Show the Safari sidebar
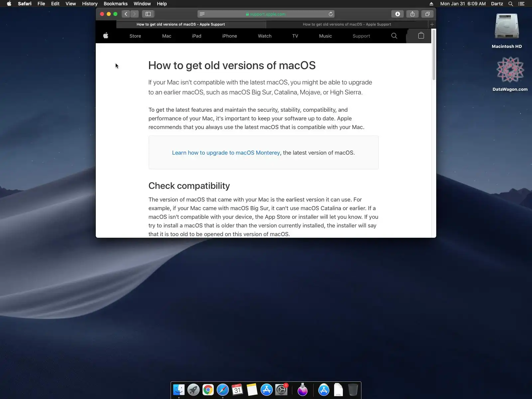 pyautogui.click(x=148, y=14)
